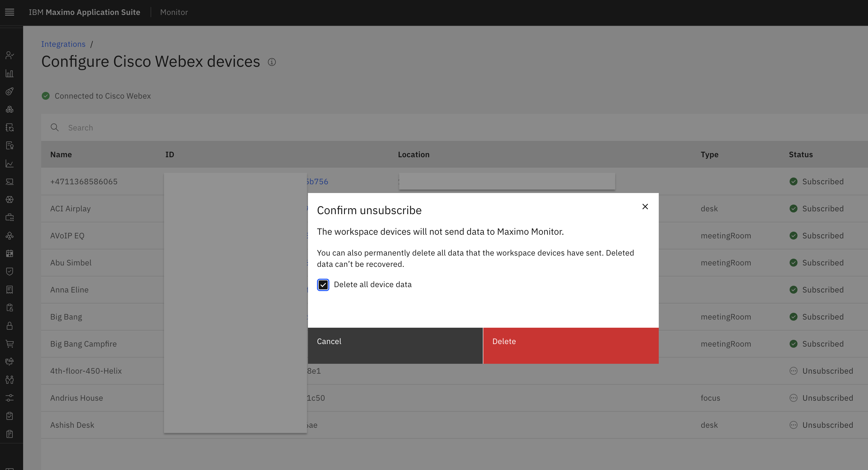Select the Ashish Desk device name
Screen dimensions: 868x470
pyautogui.click(x=72, y=425)
